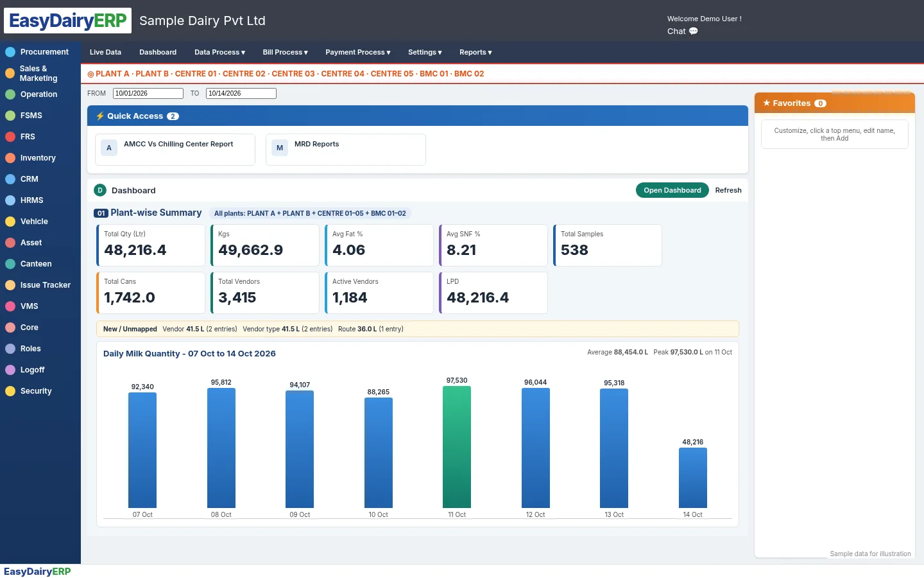
Task: Open the Procurement module icon
Action: (10, 52)
